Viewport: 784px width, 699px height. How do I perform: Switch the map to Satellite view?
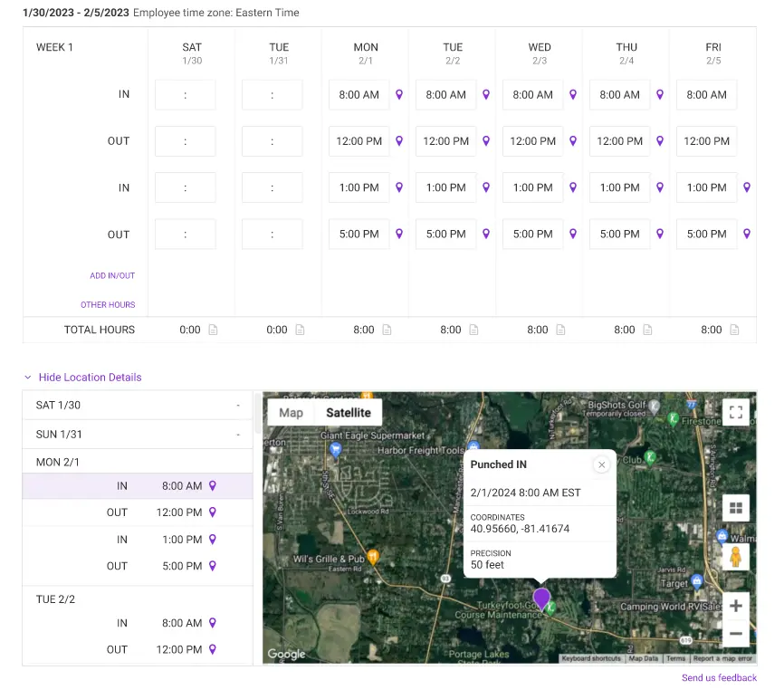pyautogui.click(x=349, y=412)
